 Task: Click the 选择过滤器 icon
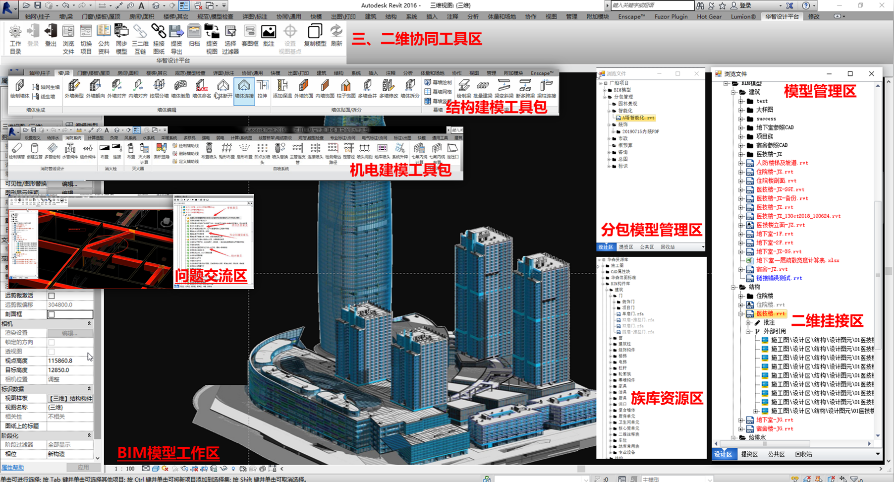(x=230, y=32)
